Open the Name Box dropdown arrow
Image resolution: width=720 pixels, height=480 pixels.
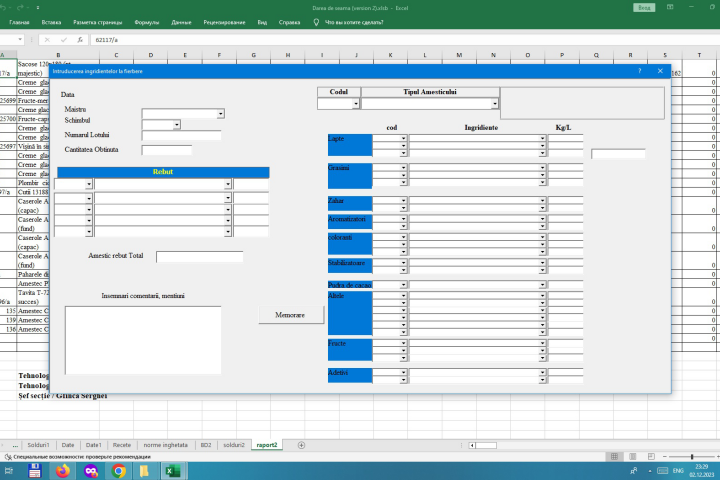click(20, 40)
